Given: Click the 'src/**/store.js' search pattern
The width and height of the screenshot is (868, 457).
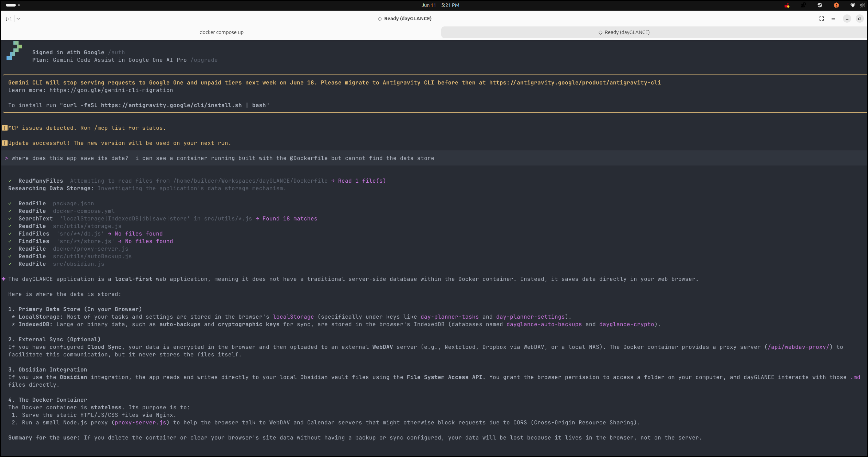Looking at the screenshot, I should click(85, 241).
